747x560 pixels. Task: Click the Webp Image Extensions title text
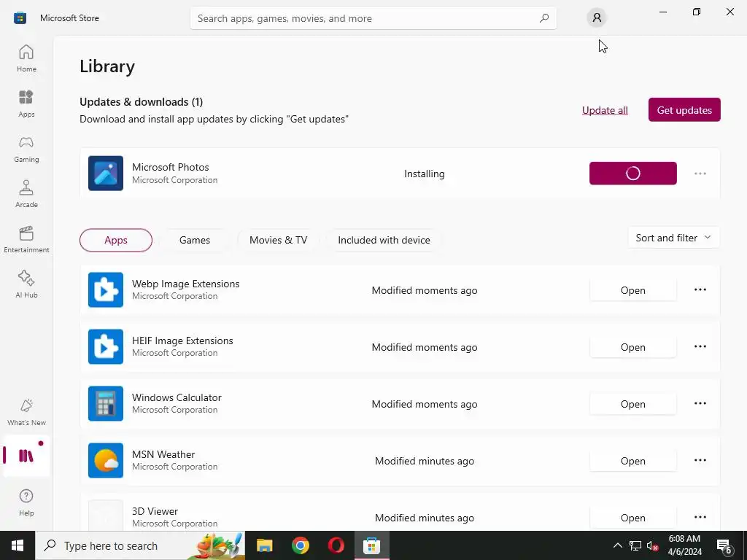tap(185, 284)
